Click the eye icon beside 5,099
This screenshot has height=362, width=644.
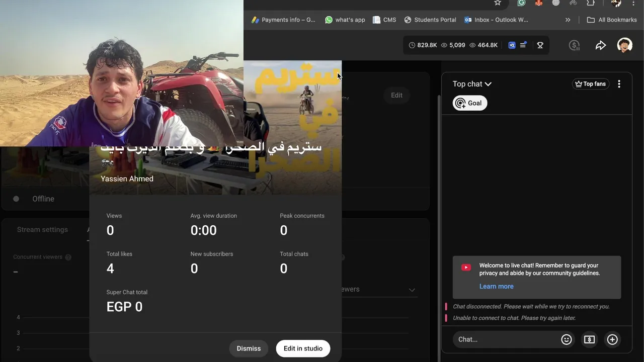[444, 45]
